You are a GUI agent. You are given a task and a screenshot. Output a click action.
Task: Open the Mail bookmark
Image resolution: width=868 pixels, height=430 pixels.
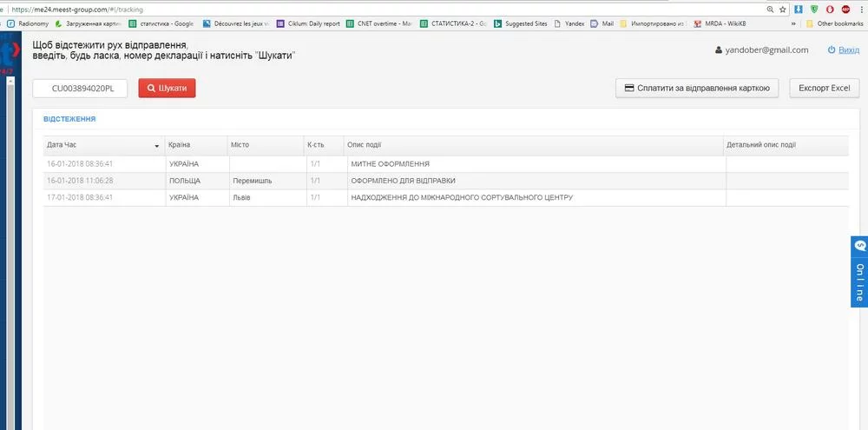(602, 23)
